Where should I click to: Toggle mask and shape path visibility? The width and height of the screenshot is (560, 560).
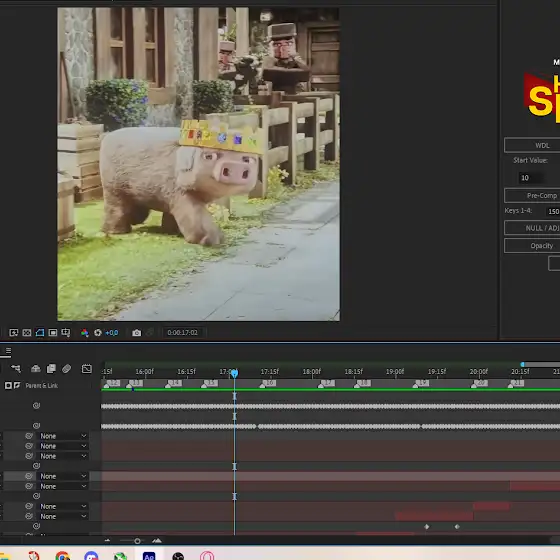tap(40, 332)
